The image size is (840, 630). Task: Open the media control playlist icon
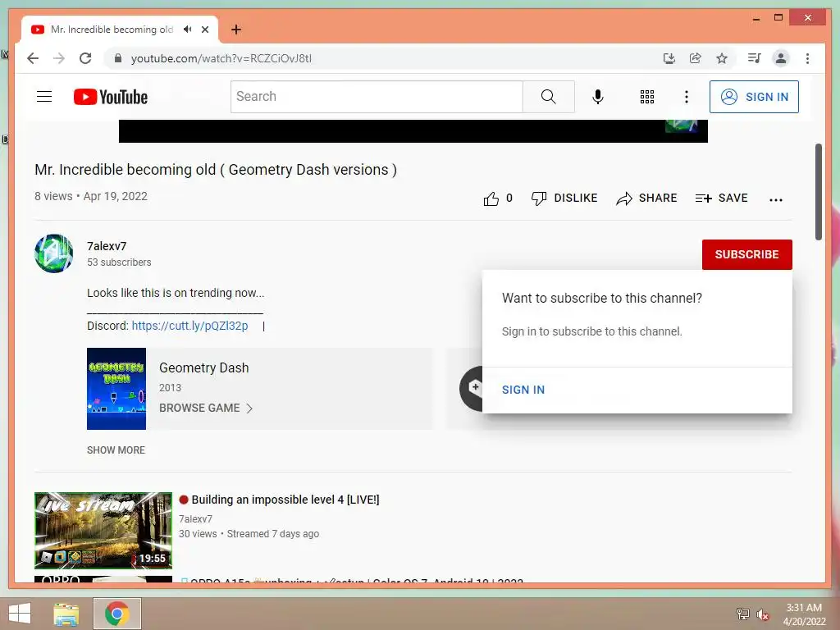pos(755,58)
